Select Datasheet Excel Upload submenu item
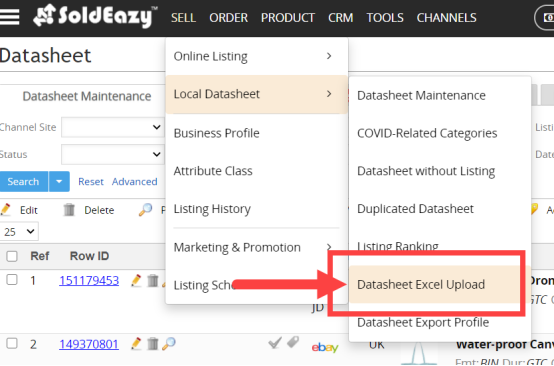Image resolution: width=554 pixels, height=366 pixels. (440, 284)
